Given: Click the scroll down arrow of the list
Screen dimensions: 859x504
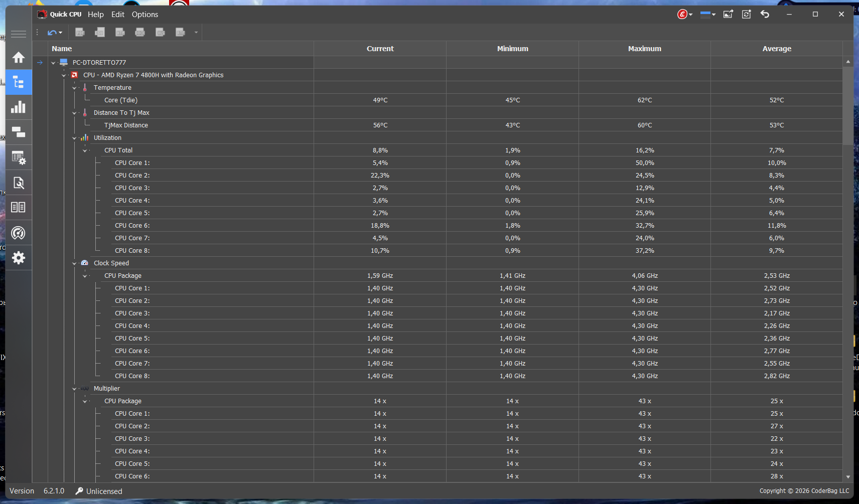Looking at the screenshot, I should coord(848,477).
